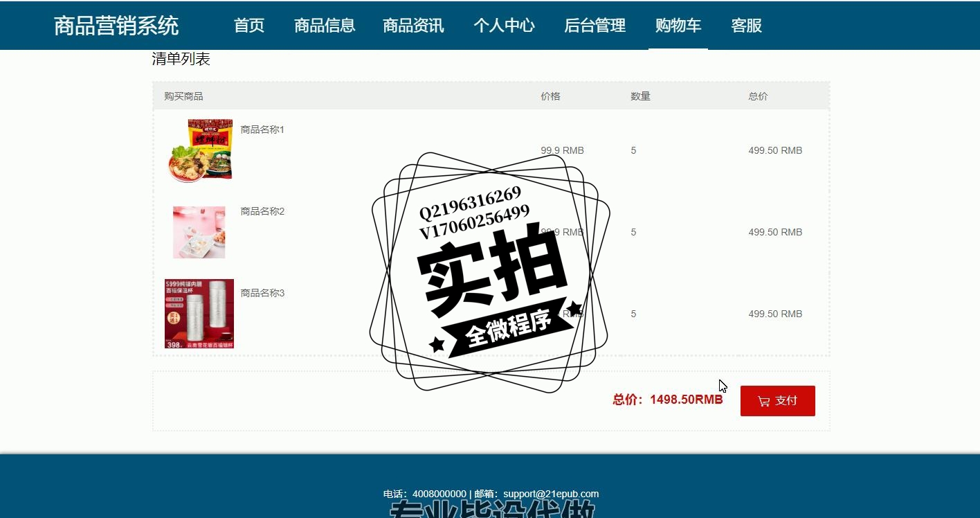Click the 商品名称2 product name
The width and height of the screenshot is (980, 518).
pos(262,211)
